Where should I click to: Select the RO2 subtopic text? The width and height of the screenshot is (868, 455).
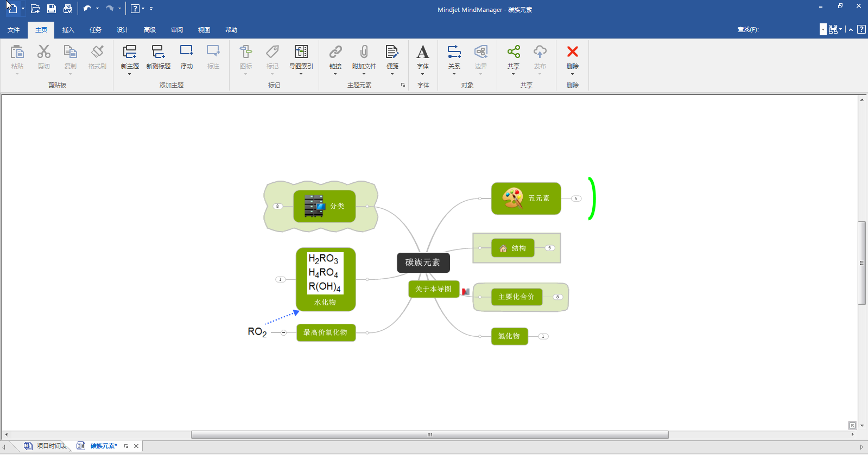click(x=257, y=332)
